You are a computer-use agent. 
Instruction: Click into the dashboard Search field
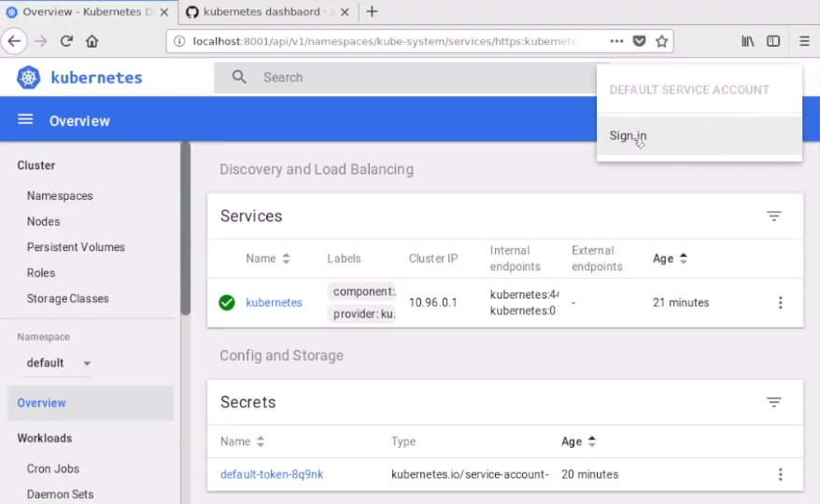point(413,77)
